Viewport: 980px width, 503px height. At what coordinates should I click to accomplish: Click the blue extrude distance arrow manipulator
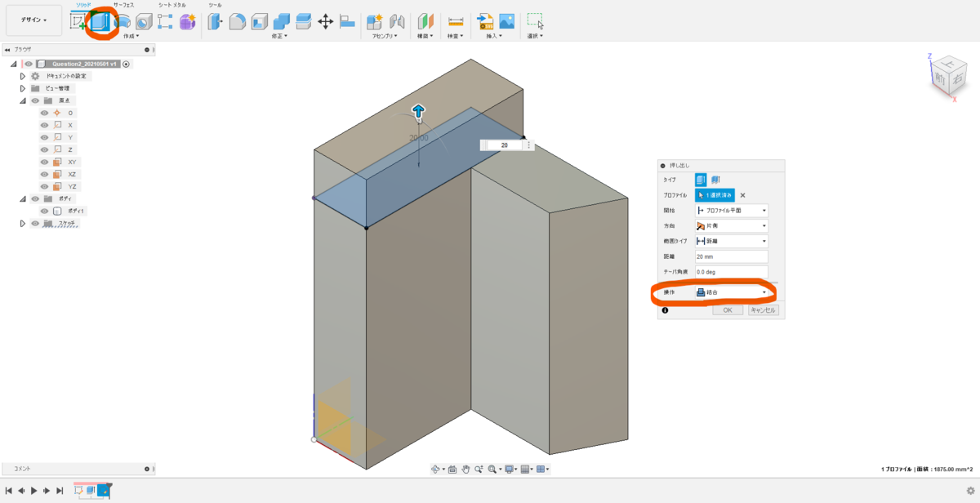(x=418, y=112)
